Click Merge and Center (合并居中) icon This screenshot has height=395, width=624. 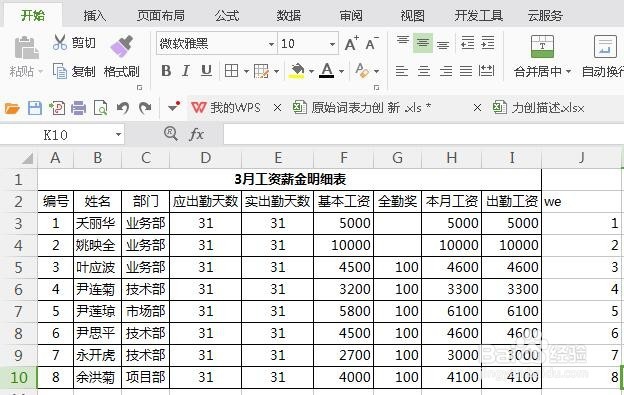point(542,47)
